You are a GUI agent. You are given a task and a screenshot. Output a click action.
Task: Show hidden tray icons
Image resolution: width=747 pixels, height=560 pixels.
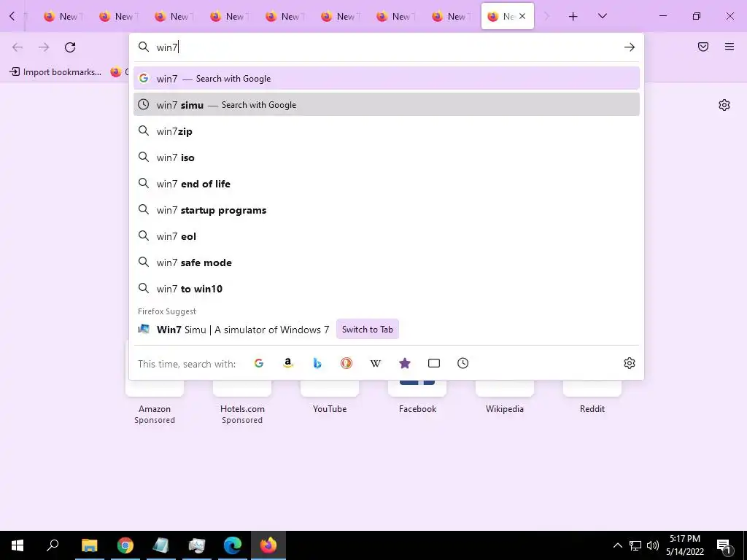click(x=617, y=545)
